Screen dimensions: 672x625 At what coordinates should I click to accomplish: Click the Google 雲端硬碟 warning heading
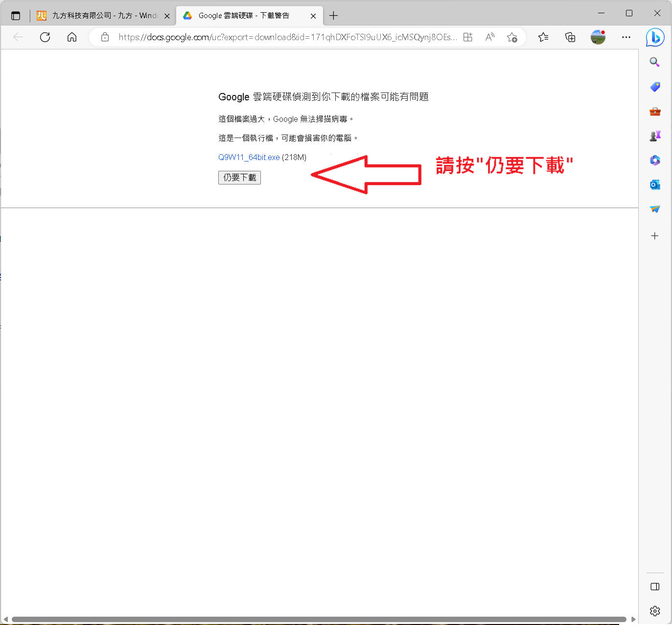click(x=324, y=97)
